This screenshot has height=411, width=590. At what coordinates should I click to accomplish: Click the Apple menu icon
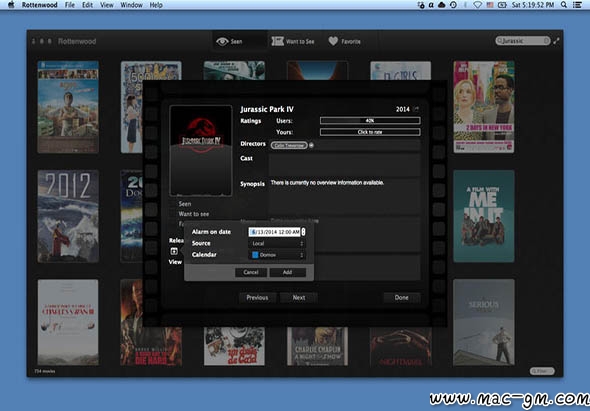pos(11,5)
